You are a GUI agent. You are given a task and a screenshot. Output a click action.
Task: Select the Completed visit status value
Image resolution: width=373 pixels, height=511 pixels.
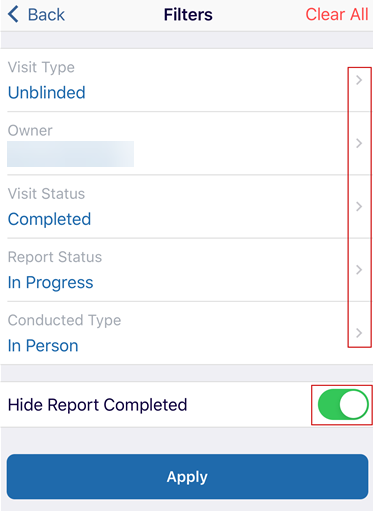(x=49, y=219)
